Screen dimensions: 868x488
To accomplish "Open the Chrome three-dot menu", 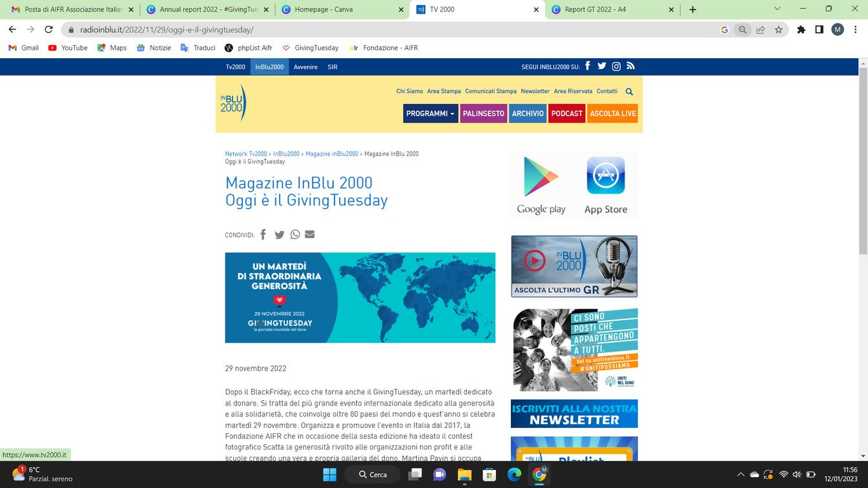I will pos(856,30).
